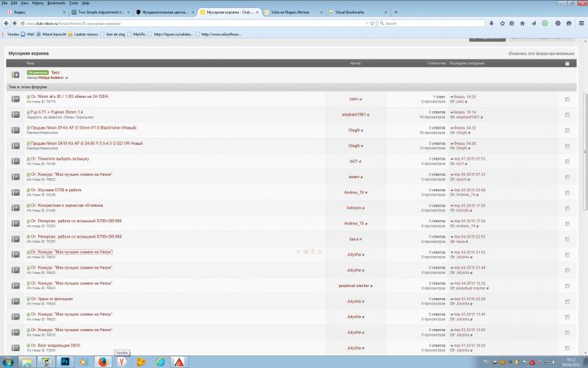Reload the page with the refresh icon
This screenshot has width=588, height=368.
click(x=373, y=24)
